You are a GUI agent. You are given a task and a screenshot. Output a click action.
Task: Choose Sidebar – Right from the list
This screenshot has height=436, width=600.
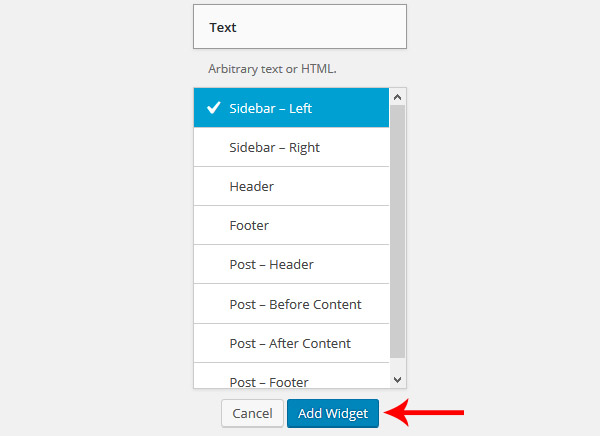pyautogui.click(x=291, y=147)
